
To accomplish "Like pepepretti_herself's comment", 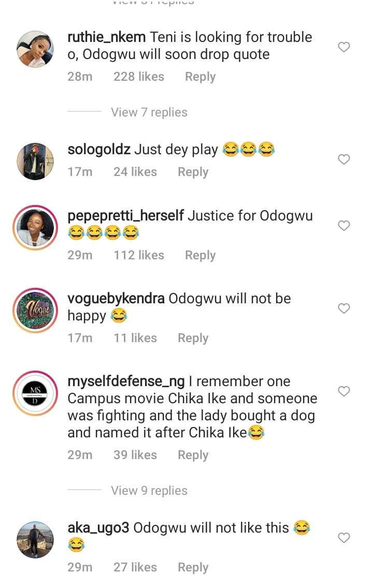I will 344,226.
